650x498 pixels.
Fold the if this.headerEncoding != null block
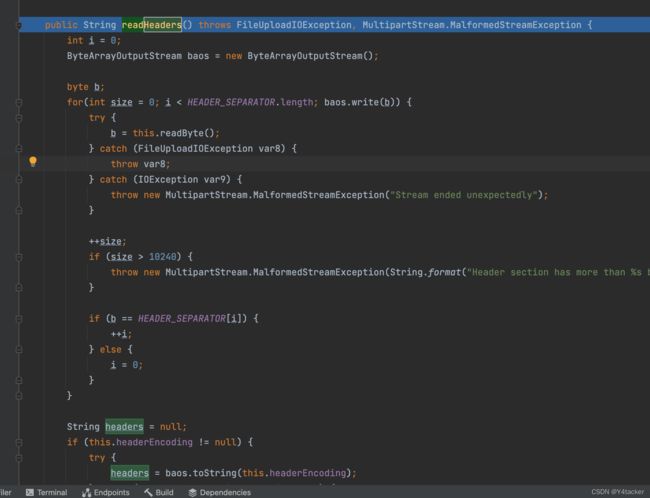[19, 442]
